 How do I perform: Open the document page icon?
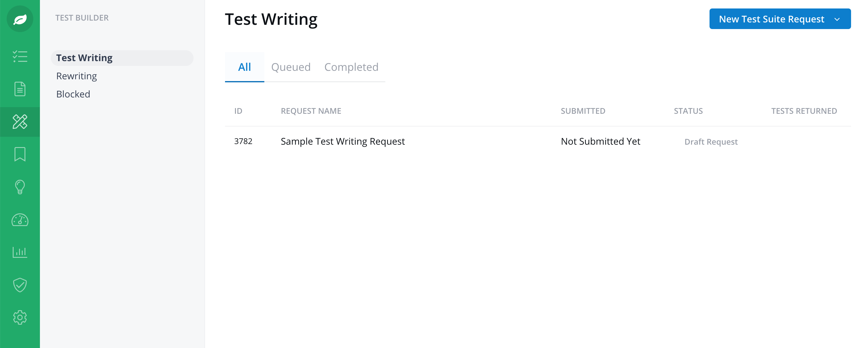coord(20,89)
